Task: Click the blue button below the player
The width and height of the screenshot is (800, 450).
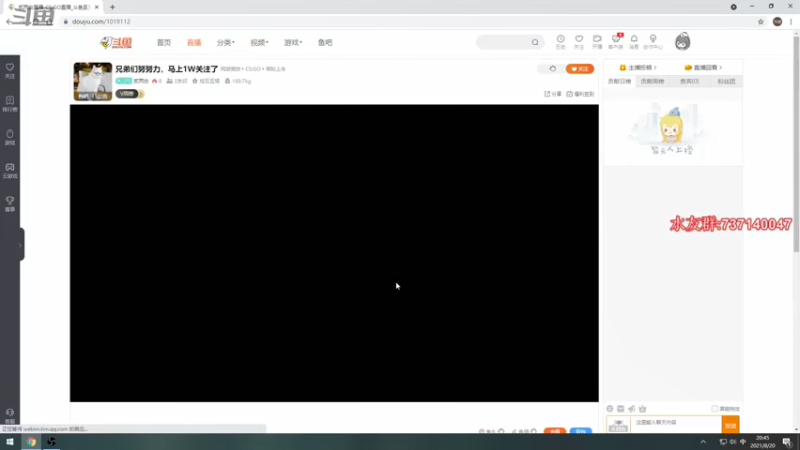Action: pyautogui.click(x=581, y=431)
